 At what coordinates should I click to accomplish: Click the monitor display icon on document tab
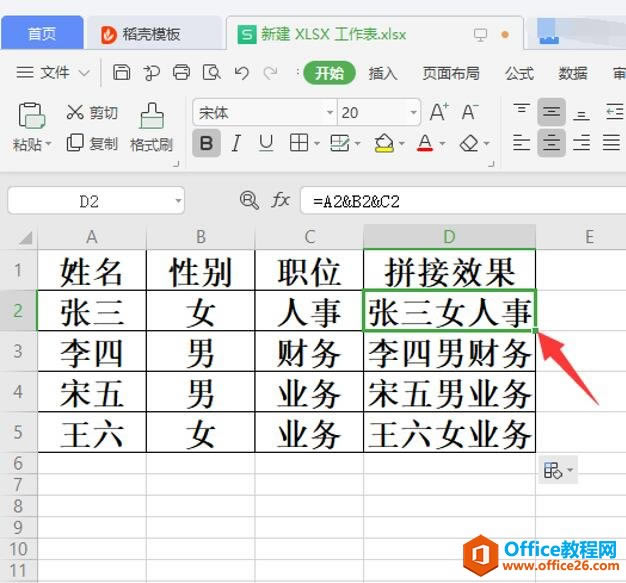click(480, 35)
